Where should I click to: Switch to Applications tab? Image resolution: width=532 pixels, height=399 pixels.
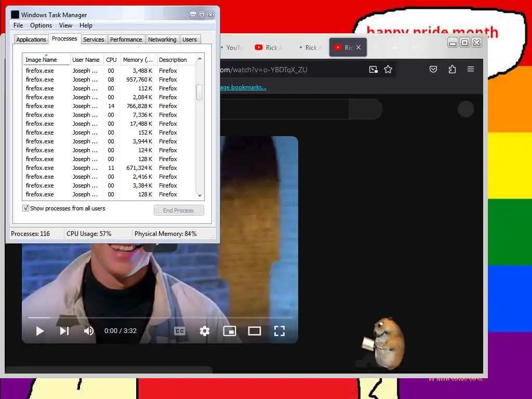pyautogui.click(x=31, y=39)
